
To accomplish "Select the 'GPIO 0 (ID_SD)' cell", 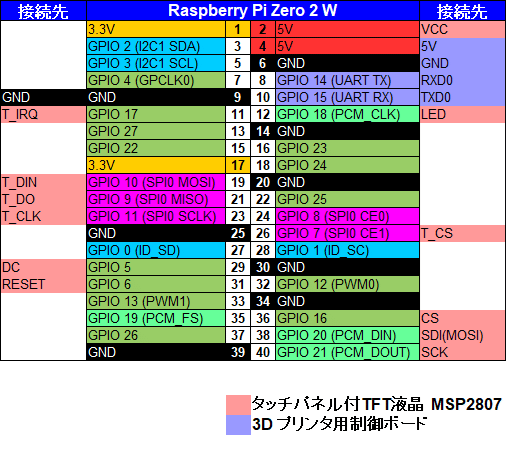I will point(156,250).
